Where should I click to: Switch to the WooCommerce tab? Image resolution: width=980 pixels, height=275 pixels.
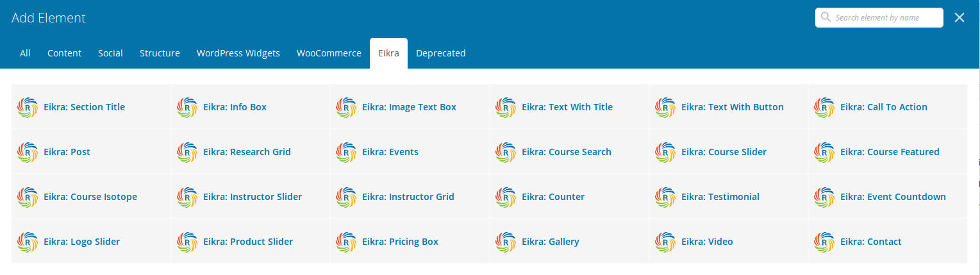coord(329,53)
